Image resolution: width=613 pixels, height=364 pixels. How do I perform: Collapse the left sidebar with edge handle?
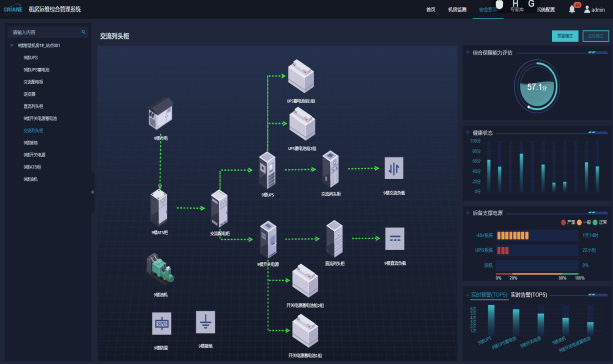coord(93,192)
